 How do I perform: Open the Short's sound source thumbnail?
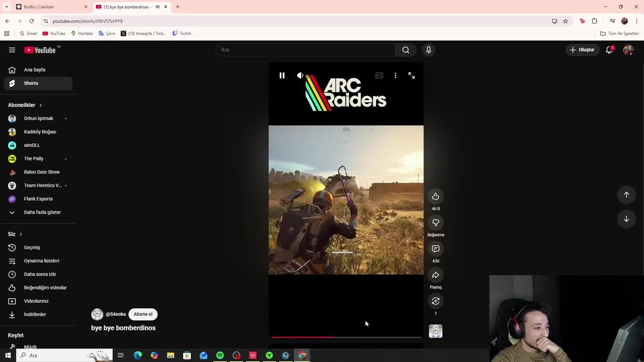436,331
